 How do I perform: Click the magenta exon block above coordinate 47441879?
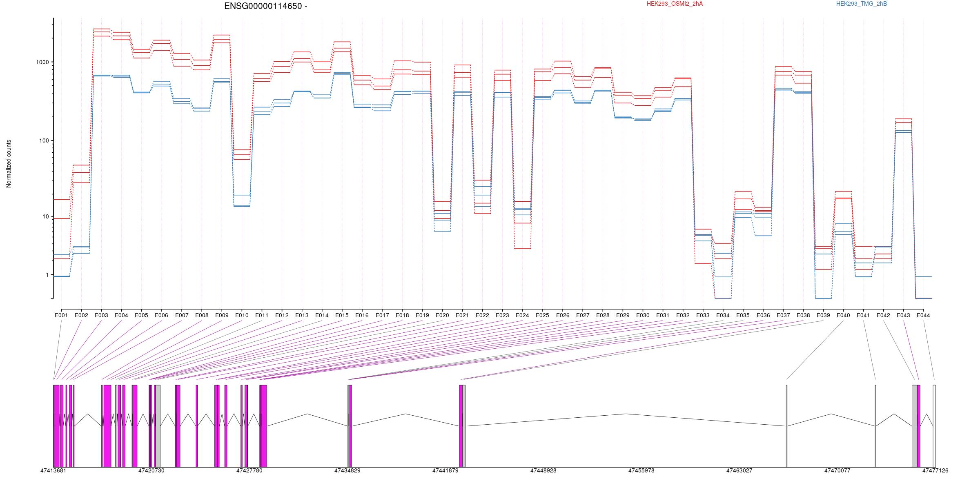pos(461,426)
